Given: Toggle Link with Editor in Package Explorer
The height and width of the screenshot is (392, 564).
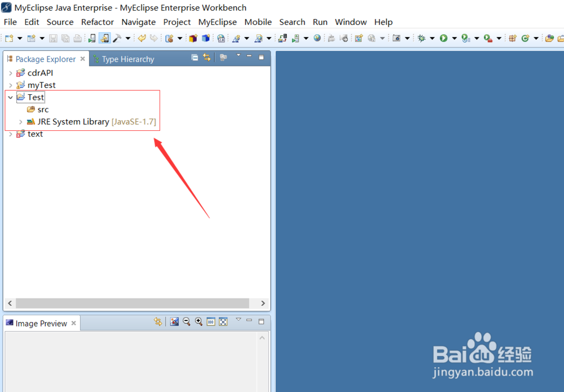Looking at the screenshot, I should 207,58.
